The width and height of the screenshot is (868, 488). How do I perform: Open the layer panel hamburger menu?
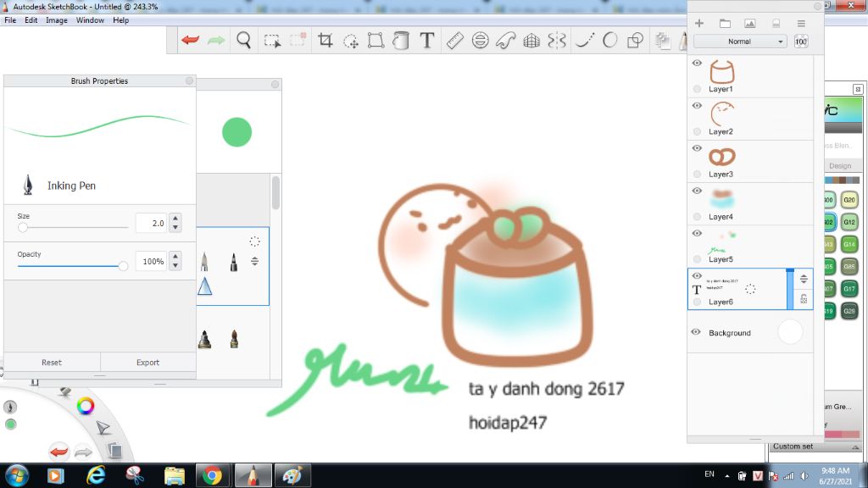click(801, 23)
